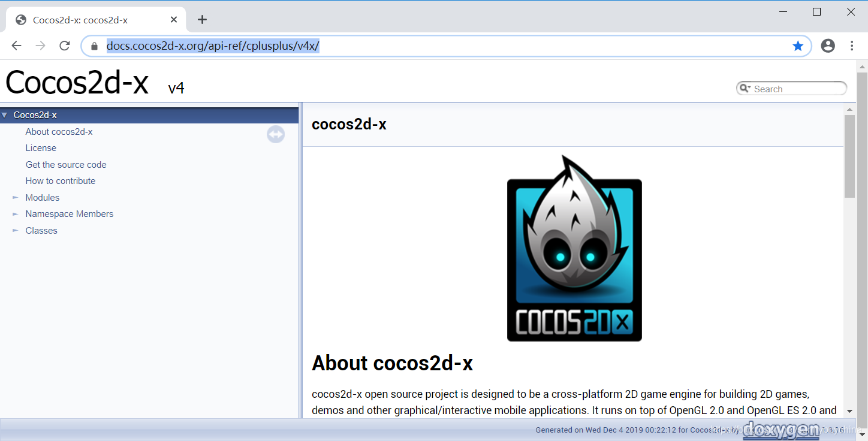Maximize the browser window
The image size is (868, 441).
point(816,11)
